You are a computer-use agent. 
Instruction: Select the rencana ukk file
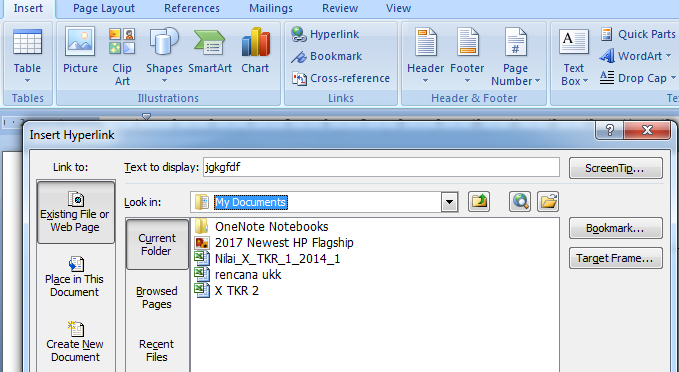tap(238, 275)
